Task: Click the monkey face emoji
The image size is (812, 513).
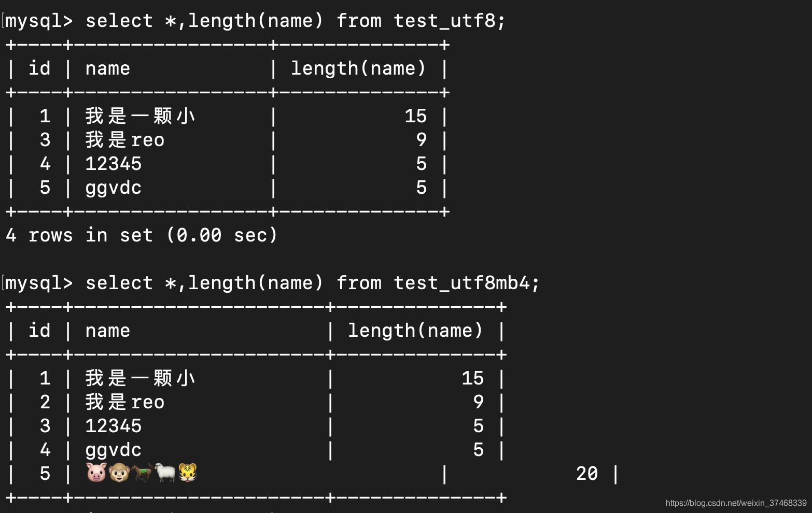Action: 119,473
